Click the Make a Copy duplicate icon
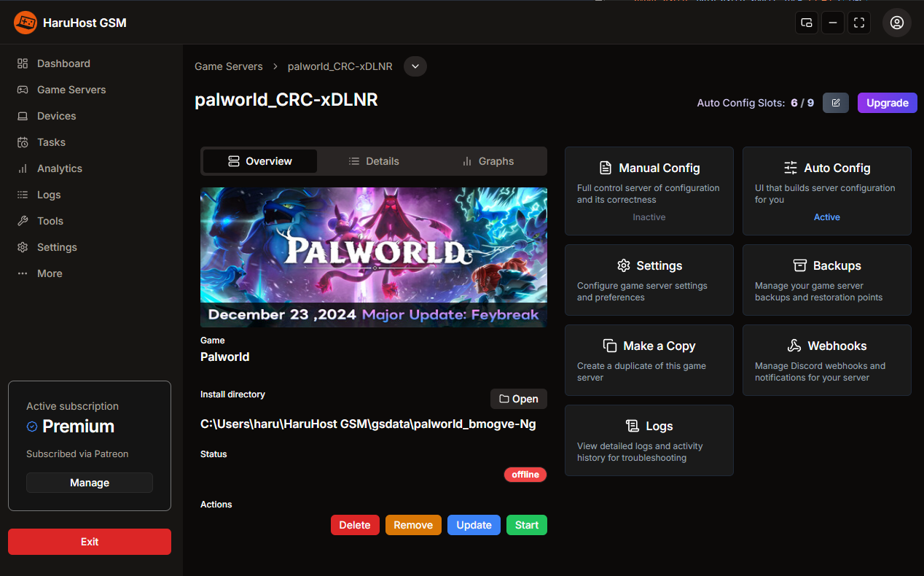This screenshot has height=576, width=924. pyautogui.click(x=610, y=346)
